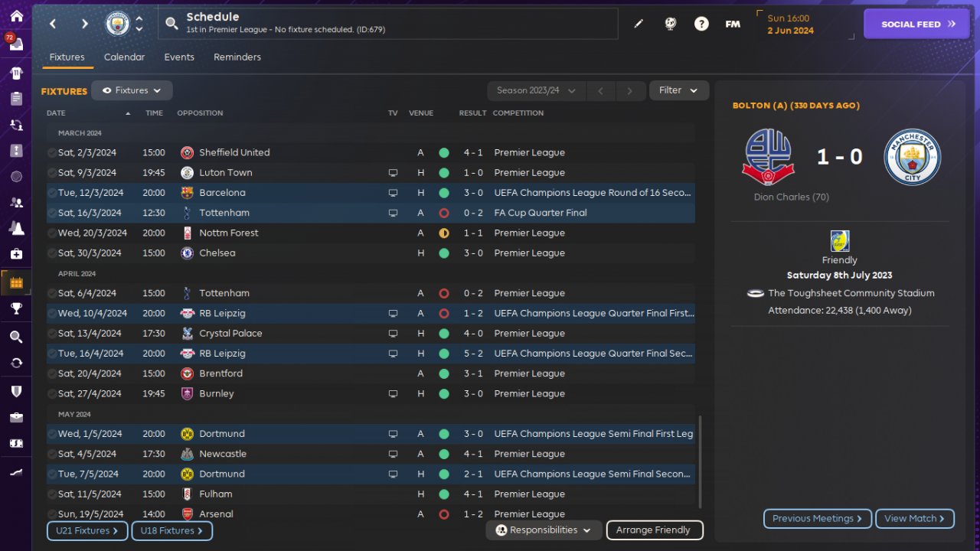This screenshot has width=980, height=551.
Task: Click the pencil edit icon in header
Action: pos(639,24)
